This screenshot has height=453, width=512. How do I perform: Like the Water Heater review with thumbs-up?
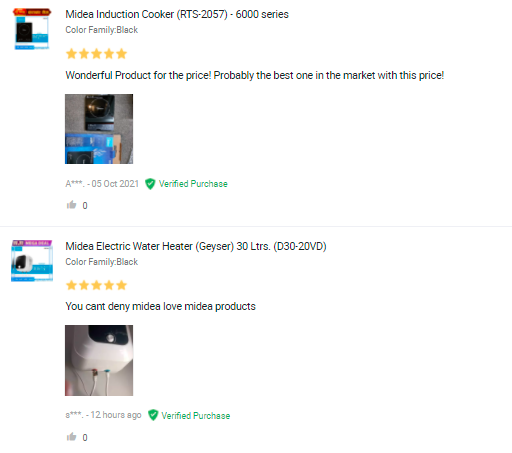click(72, 437)
